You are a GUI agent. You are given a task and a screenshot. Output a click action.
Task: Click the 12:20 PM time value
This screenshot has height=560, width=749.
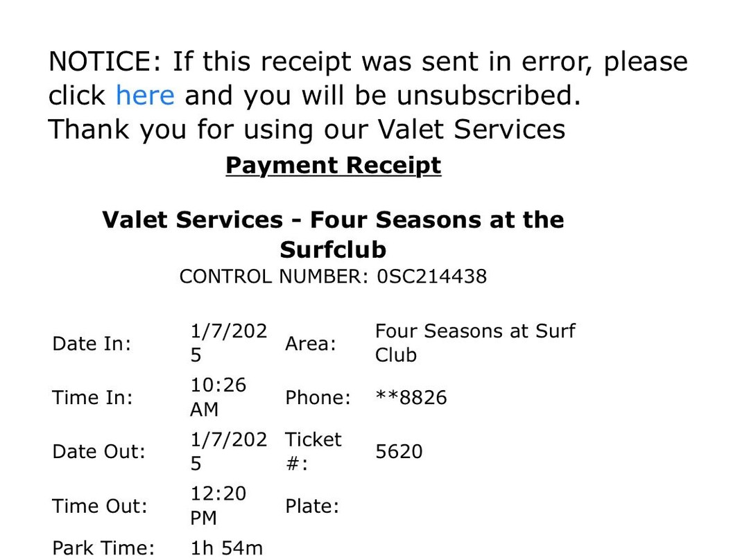coord(218,505)
